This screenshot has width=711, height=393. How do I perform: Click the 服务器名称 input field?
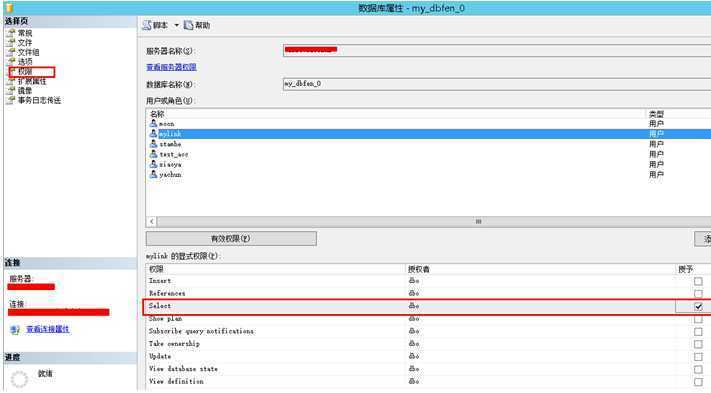pyautogui.click(x=497, y=50)
